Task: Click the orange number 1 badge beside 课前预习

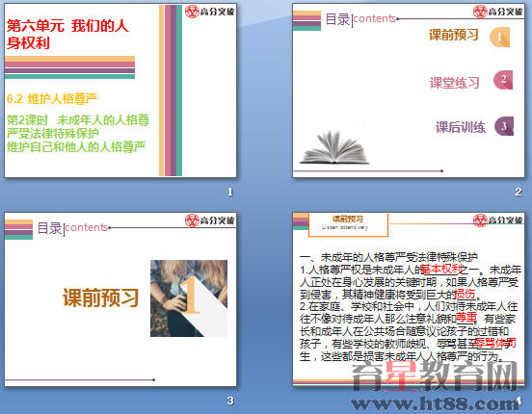Action: [x=500, y=37]
